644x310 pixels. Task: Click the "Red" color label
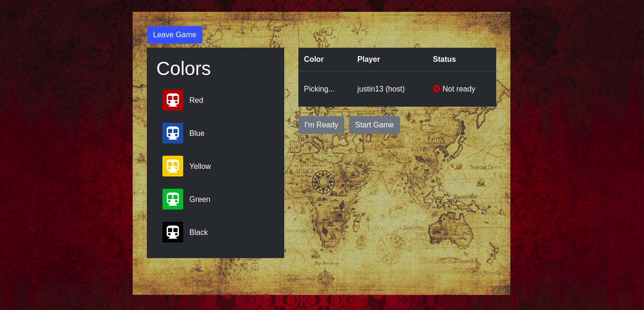196,100
